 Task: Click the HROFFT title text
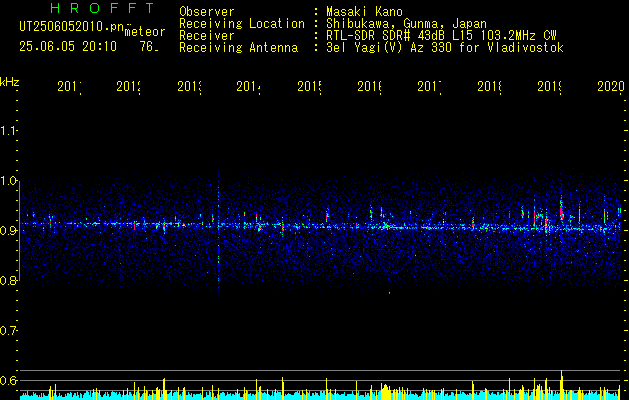[102, 8]
